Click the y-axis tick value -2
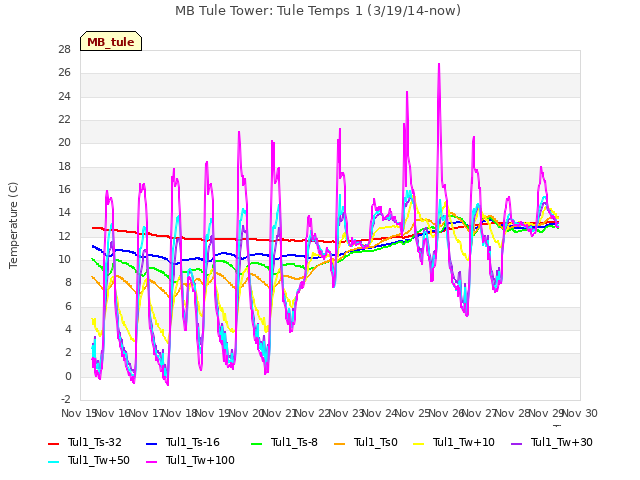This screenshot has height=480, width=640. click(66, 399)
